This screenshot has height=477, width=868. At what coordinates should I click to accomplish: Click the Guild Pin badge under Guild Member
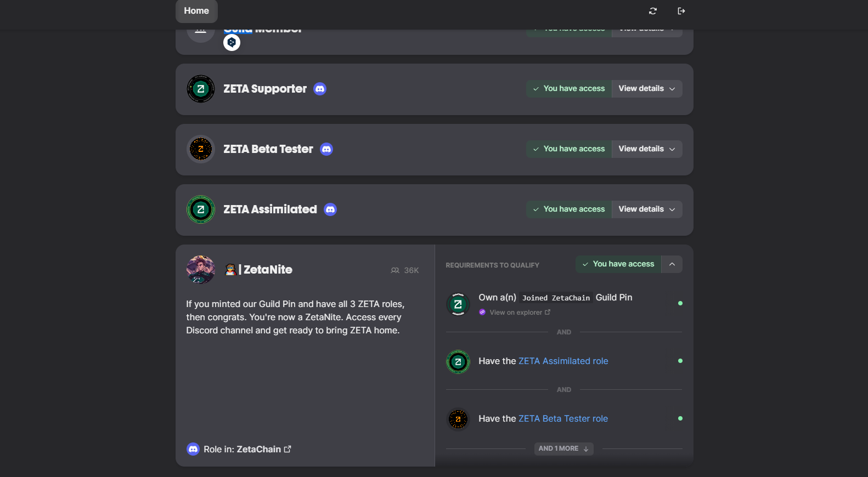(232, 42)
